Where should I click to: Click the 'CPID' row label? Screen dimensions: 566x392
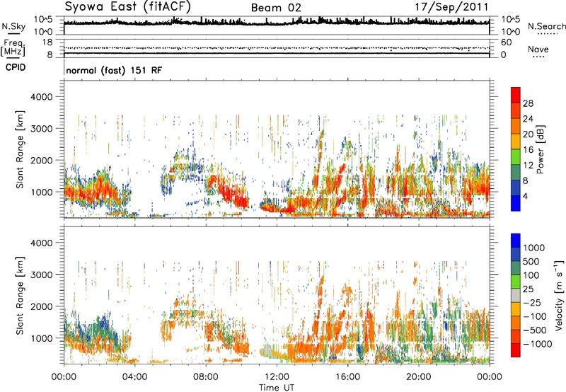[x=16, y=67]
